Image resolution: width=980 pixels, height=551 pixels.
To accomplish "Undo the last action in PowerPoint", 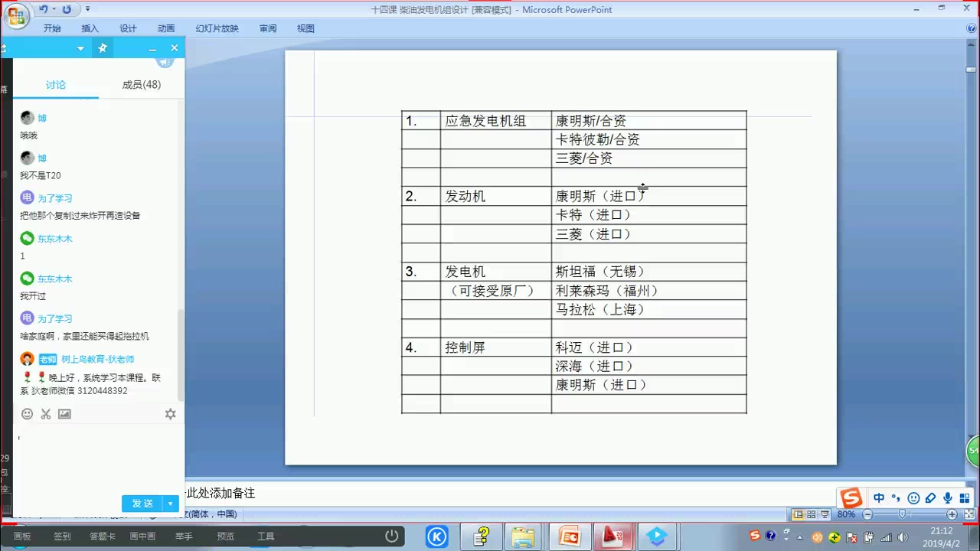I will point(43,9).
